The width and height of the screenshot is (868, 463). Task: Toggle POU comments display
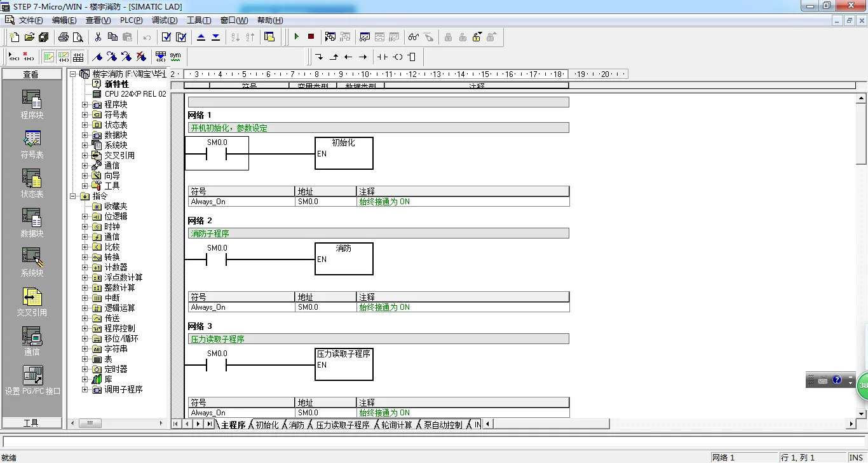(x=48, y=57)
